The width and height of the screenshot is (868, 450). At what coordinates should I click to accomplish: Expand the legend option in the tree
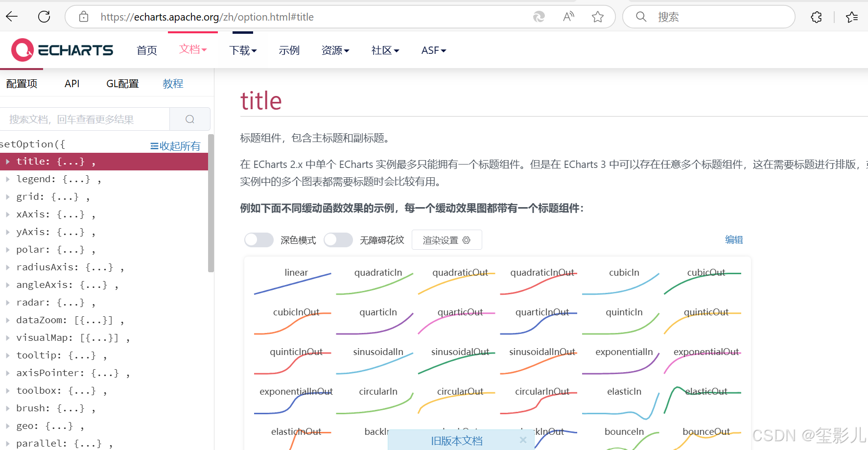[8, 179]
